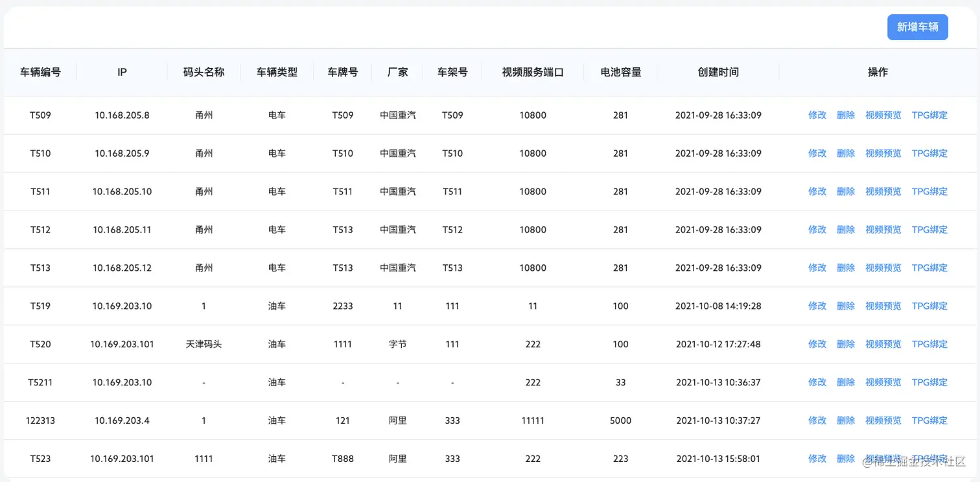Click the 天津码头 cell
The width and height of the screenshot is (980, 482).
point(204,345)
